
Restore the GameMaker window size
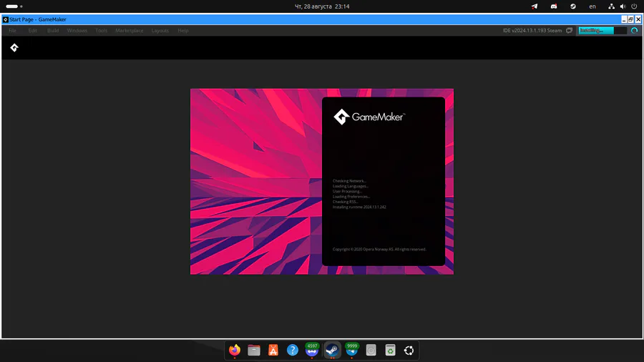pyautogui.click(x=631, y=19)
